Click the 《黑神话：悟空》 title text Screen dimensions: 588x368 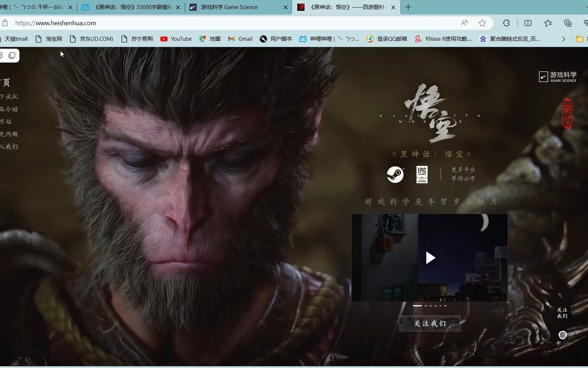(x=432, y=154)
